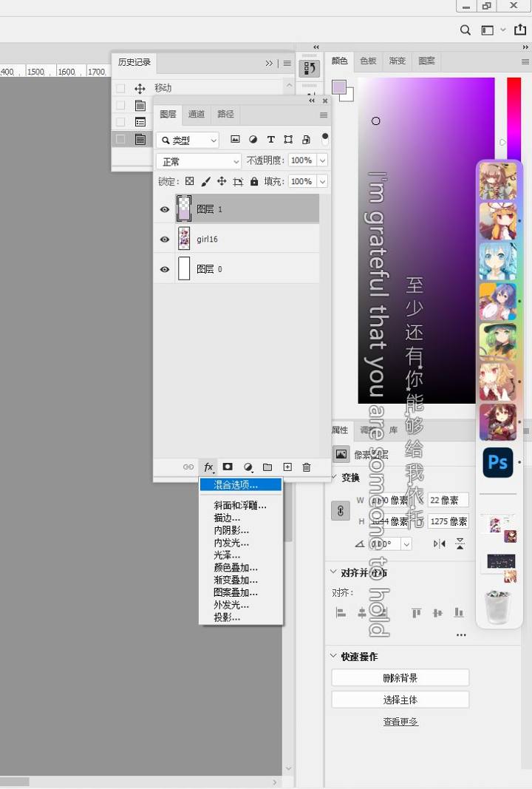This screenshot has height=789, width=532.
Task: Align top edges icon
Action: (416, 612)
